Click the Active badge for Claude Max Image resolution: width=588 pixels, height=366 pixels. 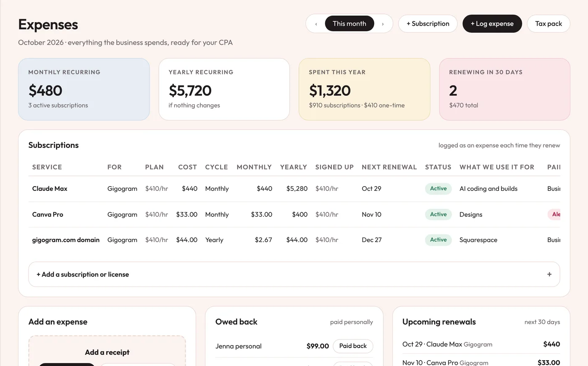click(438, 189)
